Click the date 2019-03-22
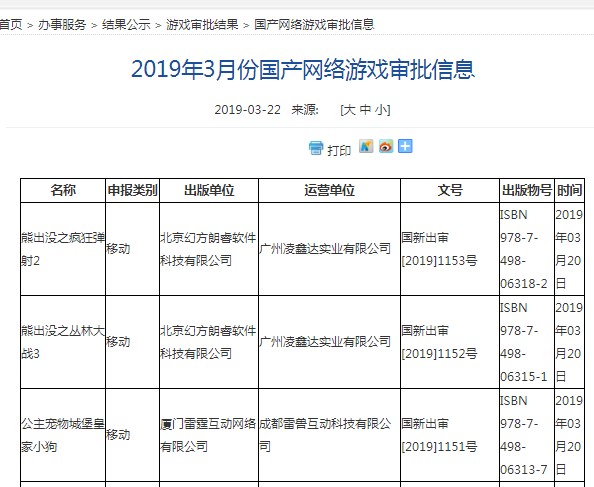 (x=247, y=110)
